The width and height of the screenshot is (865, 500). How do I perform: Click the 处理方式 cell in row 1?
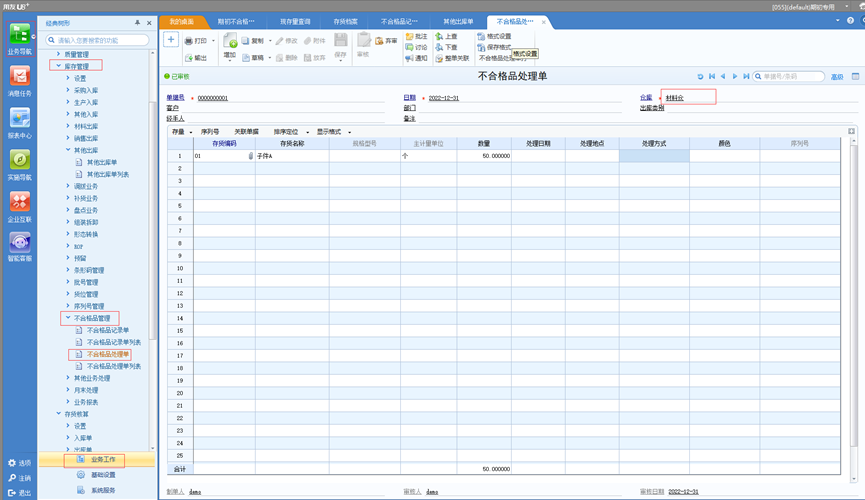[x=654, y=156]
